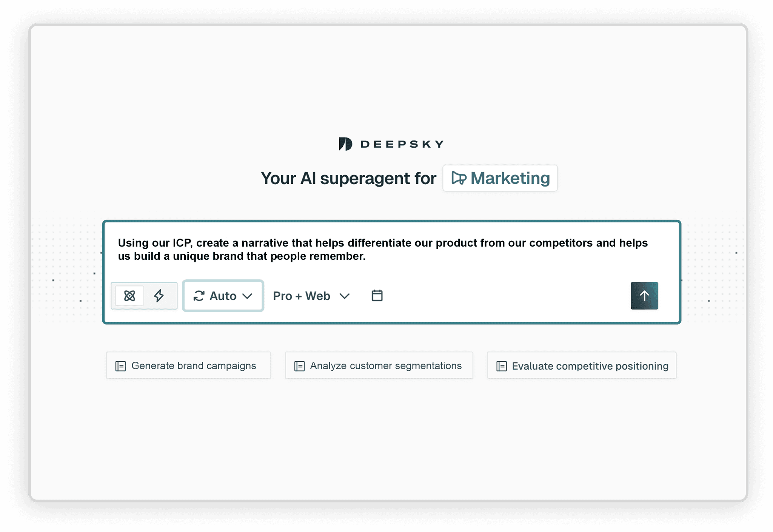Choose Analyze customer segmentations suggestion
Image resolution: width=773 pixels, height=532 pixels.
[x=385, y=365]
